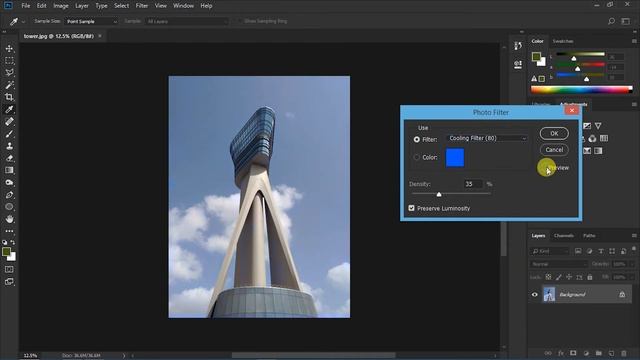The width and height of the screenshot is (640, 360).
Task: Select the Eraser tool
Action: coord(9,158)
